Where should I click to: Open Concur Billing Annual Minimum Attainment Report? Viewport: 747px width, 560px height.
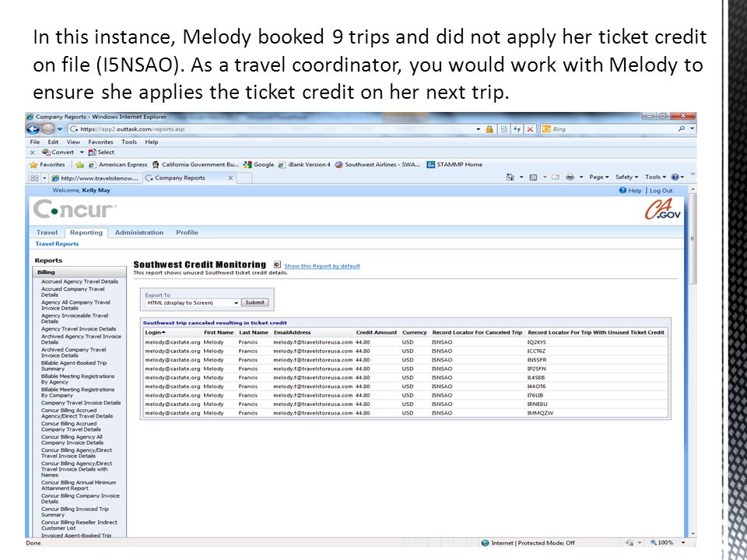pos(79,485)
